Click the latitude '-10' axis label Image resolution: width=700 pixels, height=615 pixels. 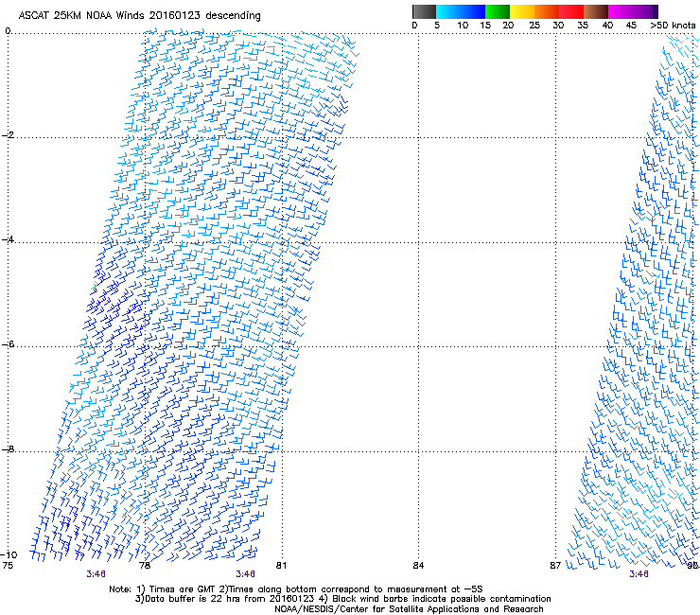tap(9, 554)
